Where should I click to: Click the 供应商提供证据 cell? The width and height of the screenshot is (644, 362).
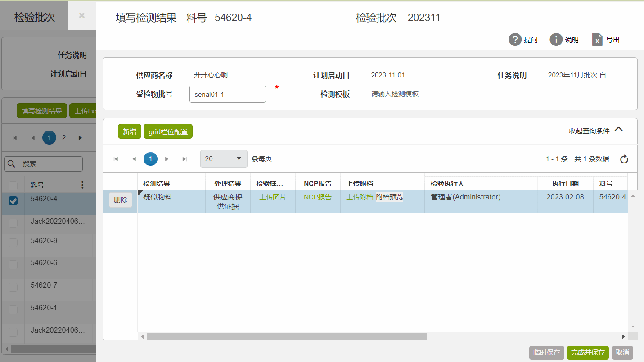coord(228,201)
